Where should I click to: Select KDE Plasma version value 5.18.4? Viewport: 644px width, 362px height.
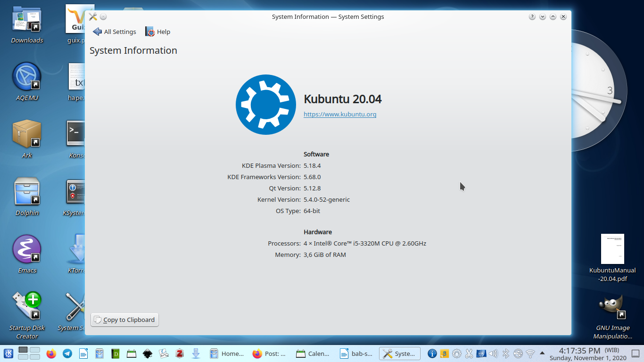(312, 165)
